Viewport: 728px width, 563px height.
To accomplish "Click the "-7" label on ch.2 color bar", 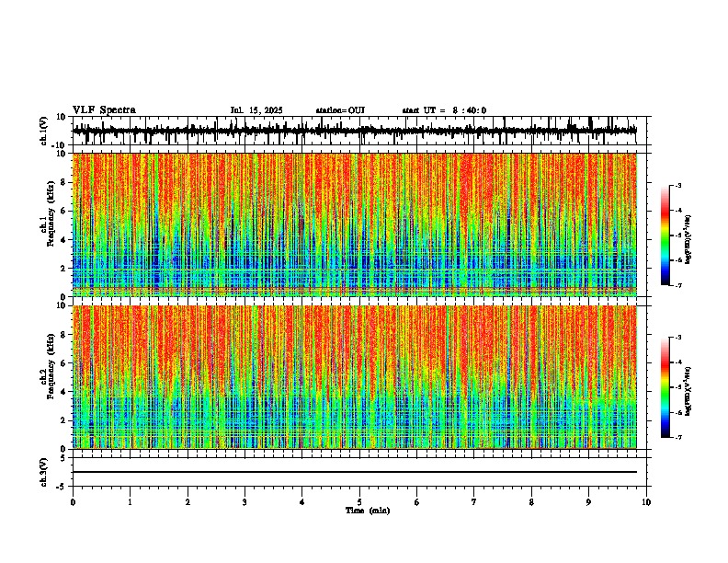I will 677,437.
